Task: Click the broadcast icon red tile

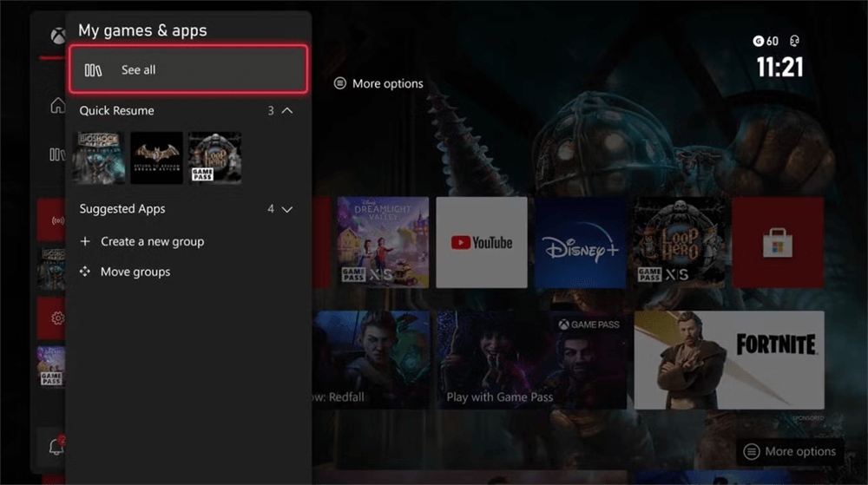Action: tap(51, 220)
